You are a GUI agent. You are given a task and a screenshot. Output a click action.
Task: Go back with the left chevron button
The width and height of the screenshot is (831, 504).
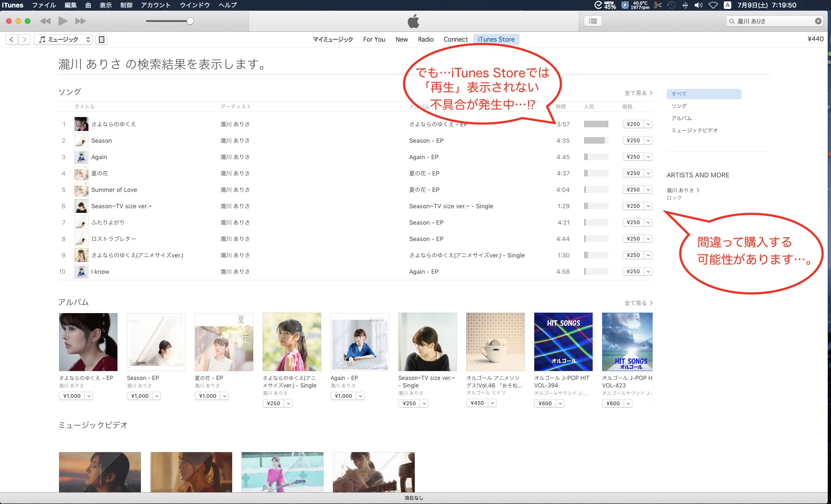click(x=12, y=39)
